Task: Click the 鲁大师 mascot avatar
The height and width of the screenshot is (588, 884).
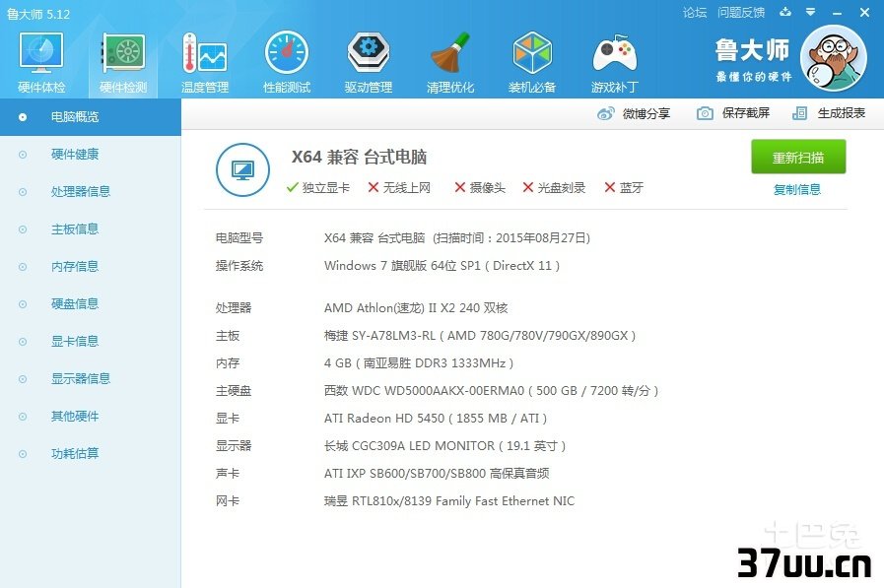Action: pyautogui.click(x=834, y=58)
